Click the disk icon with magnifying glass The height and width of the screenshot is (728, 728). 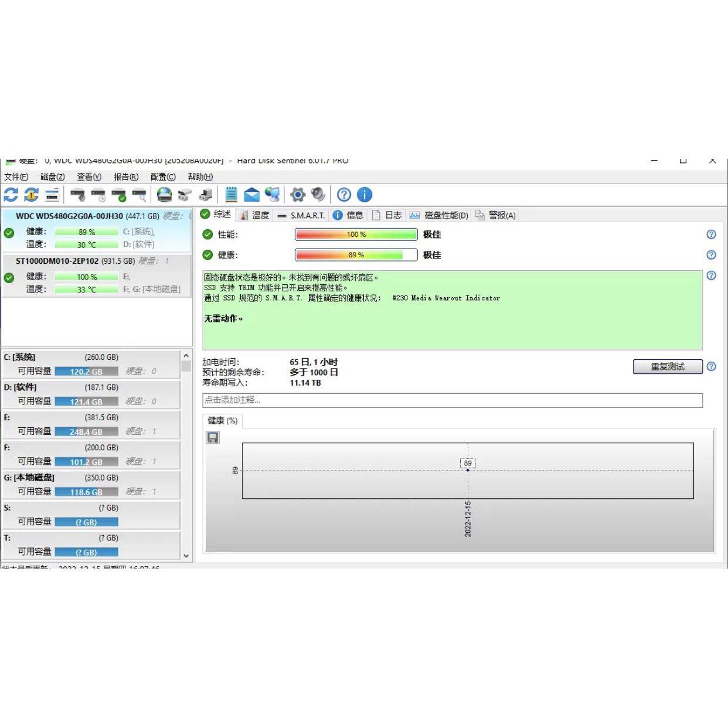pos(139,195)
